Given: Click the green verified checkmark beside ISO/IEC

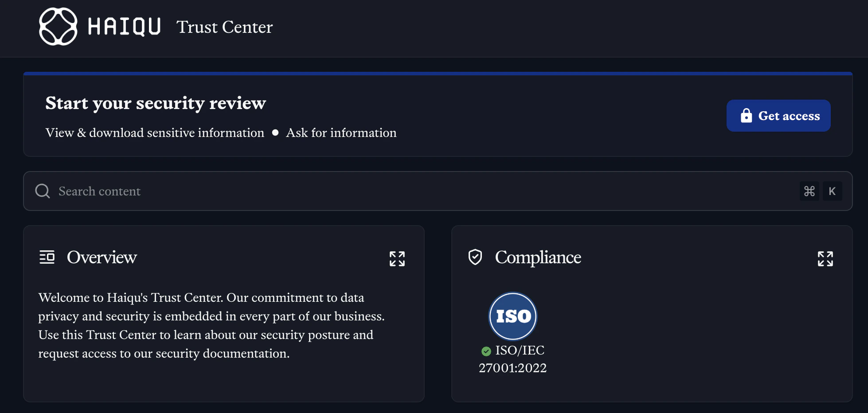Looking at the screenshot, I should point(486,351).
